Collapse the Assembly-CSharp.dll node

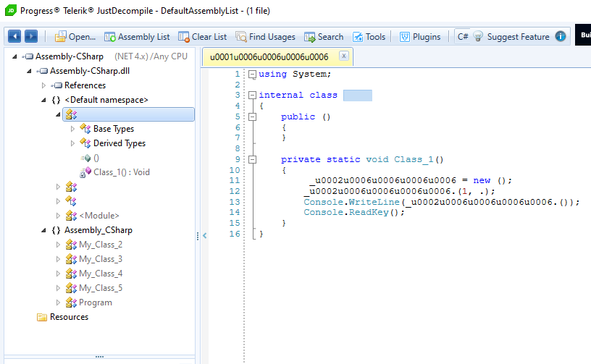click(29, 71)
